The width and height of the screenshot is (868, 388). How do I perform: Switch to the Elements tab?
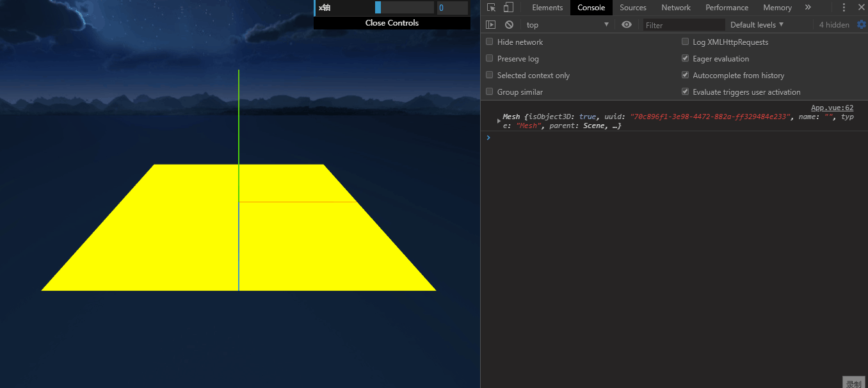click(x=547, y=7)
